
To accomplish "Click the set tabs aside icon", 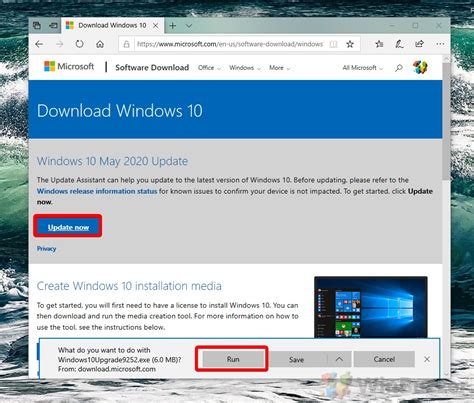I will pyautogui.click(x=53, y=25).
